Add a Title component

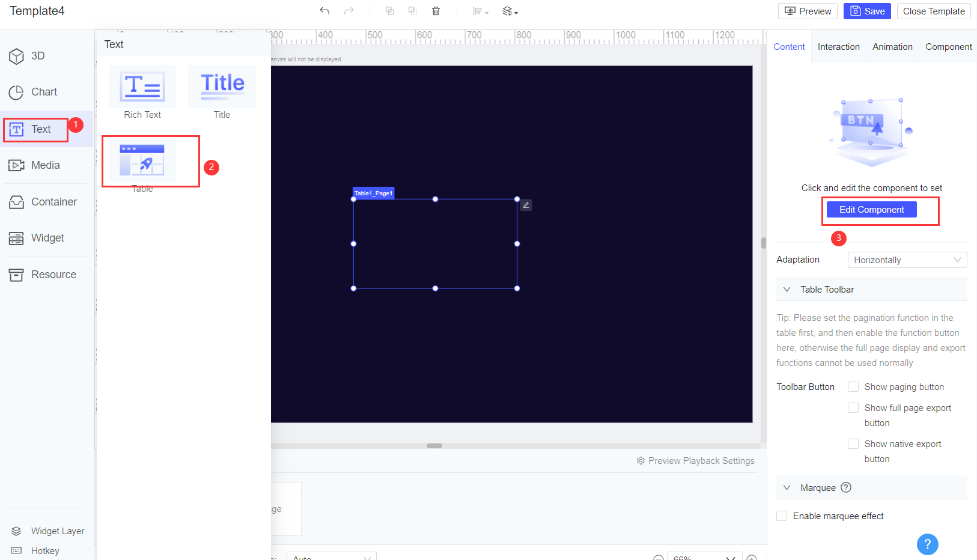[x=222, y=92]
